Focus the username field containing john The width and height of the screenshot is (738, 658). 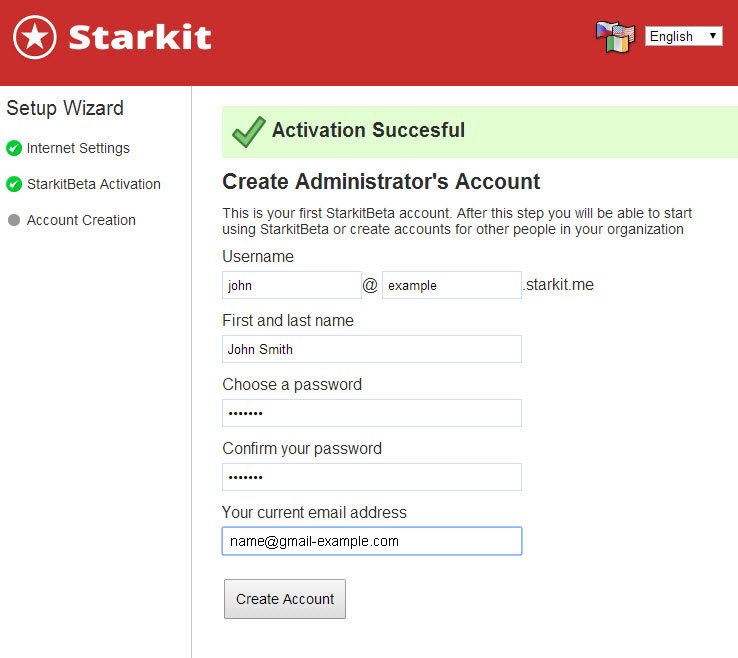pos(292,285)
